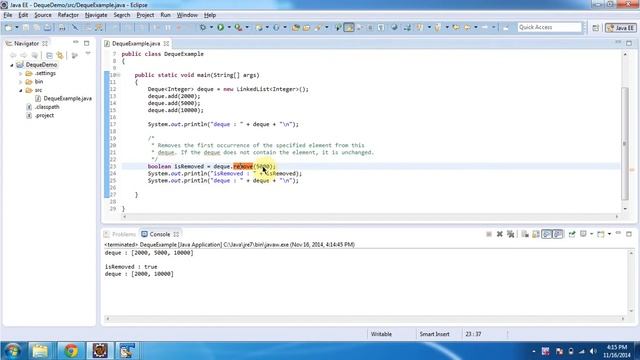Viewport: 640px width, 360px height.
Task: Click the 4:15 PM taskbar clock
Action: [x=617, y=347]
